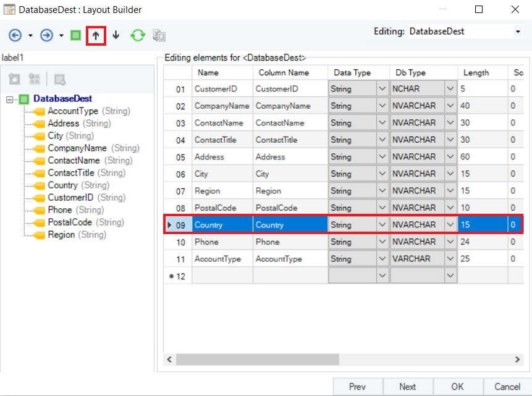Click the forward navigation arrow icon

pos(46,35)
